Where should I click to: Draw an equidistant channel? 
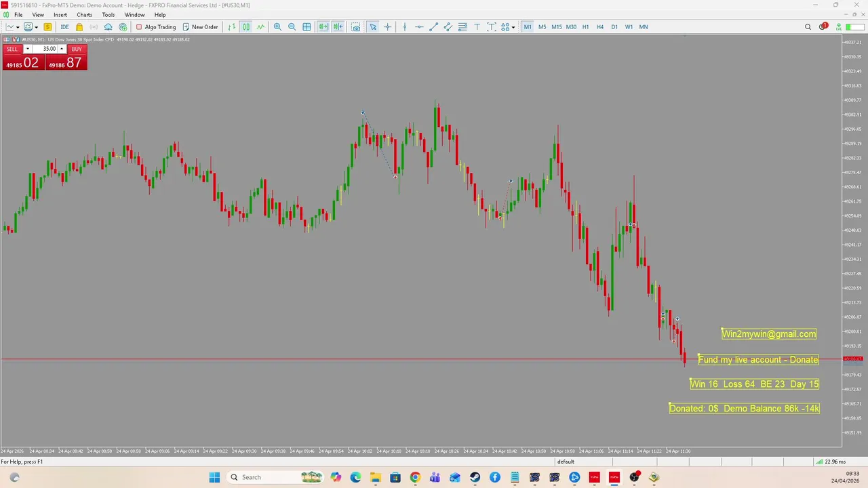[448, 27]
